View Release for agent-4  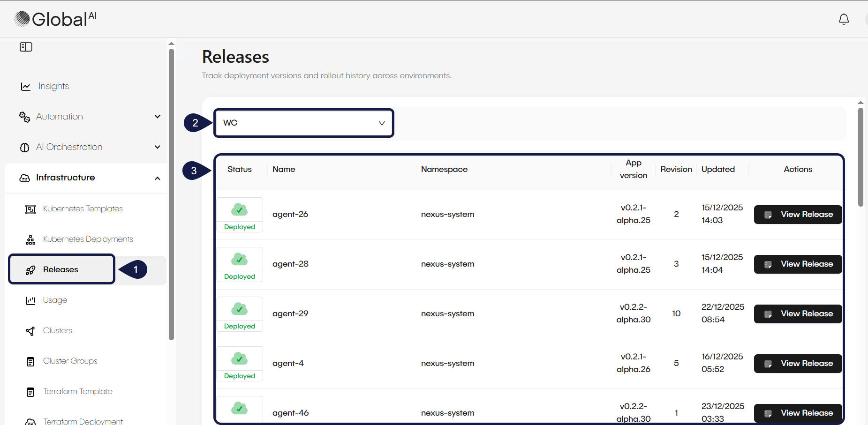[798, 364]
